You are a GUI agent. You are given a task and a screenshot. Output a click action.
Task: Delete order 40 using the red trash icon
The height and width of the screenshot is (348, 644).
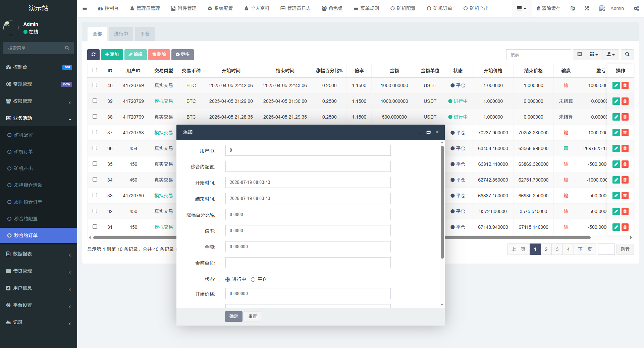[x=625, y=85]
